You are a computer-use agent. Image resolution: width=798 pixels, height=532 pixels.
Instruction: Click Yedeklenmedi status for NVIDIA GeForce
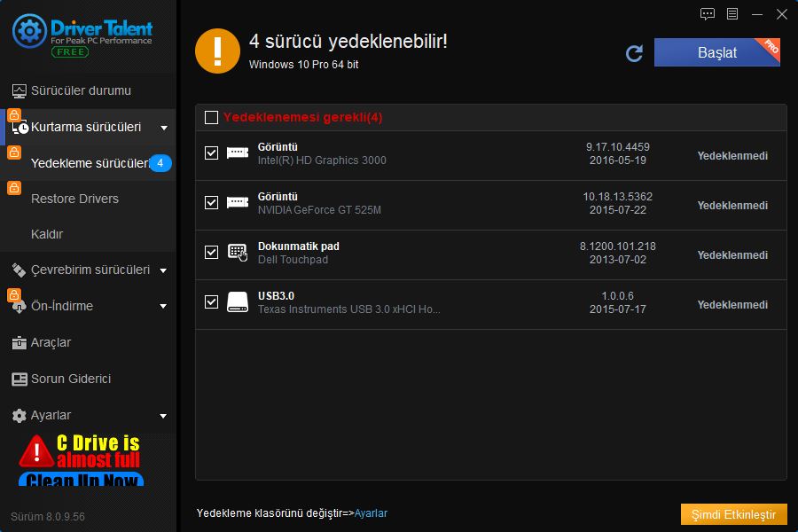point(732,206)
